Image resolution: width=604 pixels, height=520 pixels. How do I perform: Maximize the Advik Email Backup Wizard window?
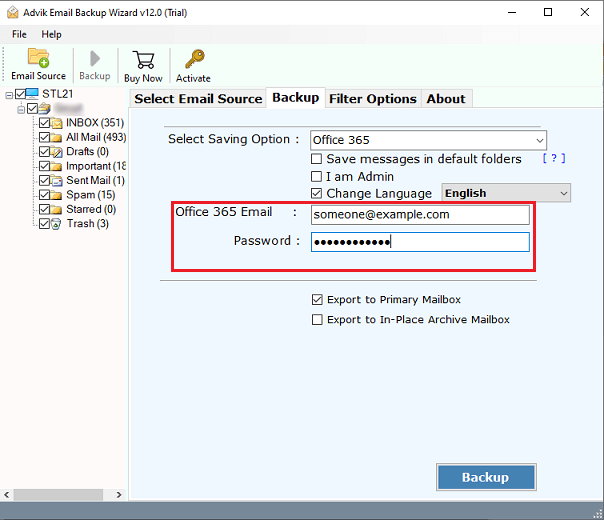point(548,12)
